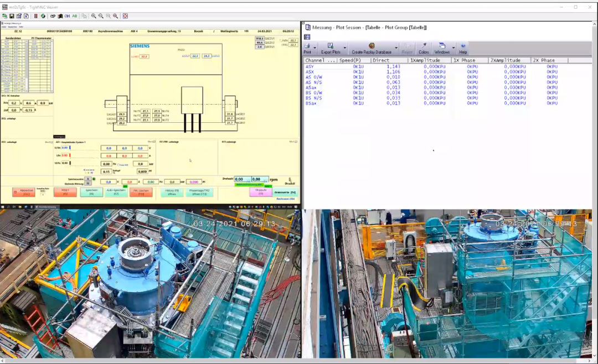Open the Colors tool in plot toolbar
This screenshot has height=364, width=598.
click(424, 48)
